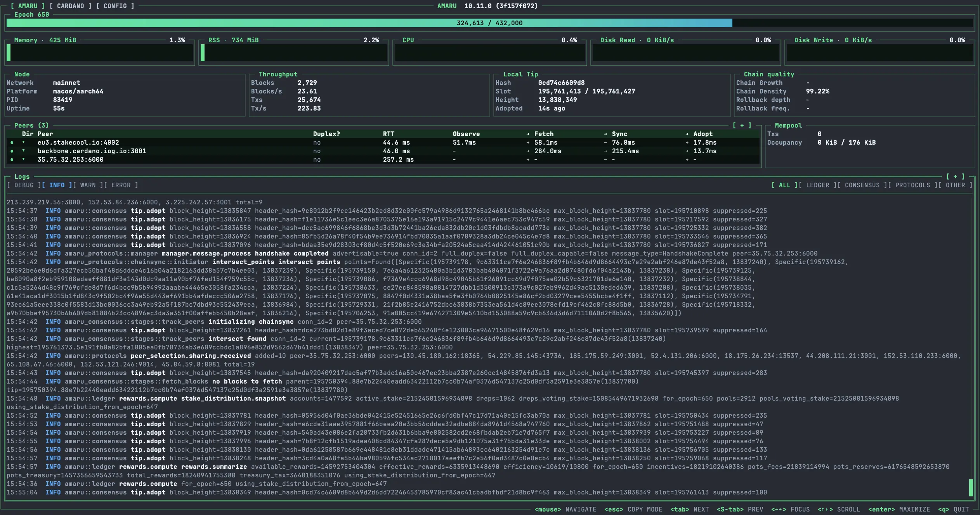This screenshot has width=980, height=515.
Task: Toggle the DEBUG log level filter
Action: coord(24,185)
